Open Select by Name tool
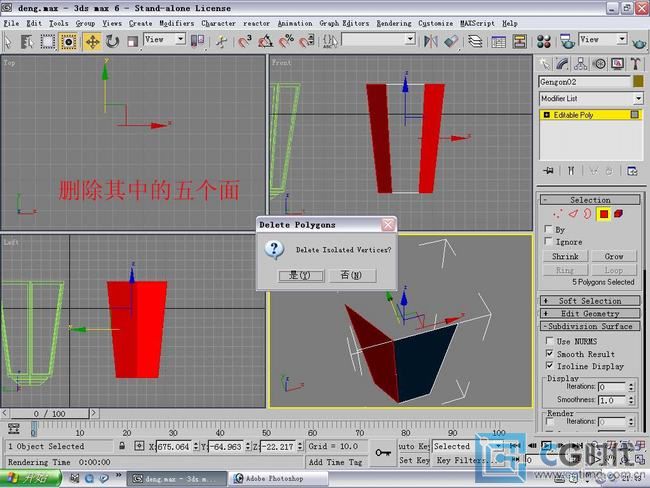This screenshot has width=650, height=488. pos(27,42)
